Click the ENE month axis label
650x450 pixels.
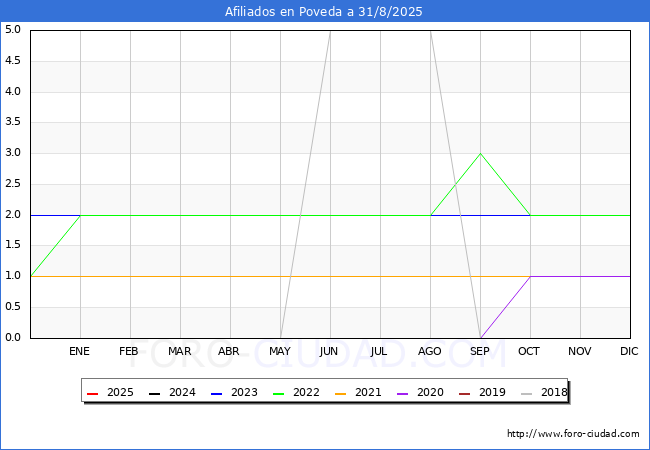[80, 351]
